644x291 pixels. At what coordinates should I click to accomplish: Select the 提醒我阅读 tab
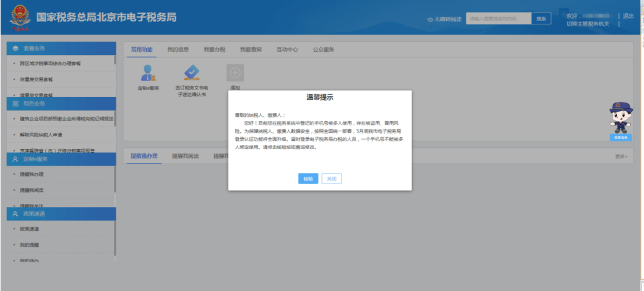(185, 156)
